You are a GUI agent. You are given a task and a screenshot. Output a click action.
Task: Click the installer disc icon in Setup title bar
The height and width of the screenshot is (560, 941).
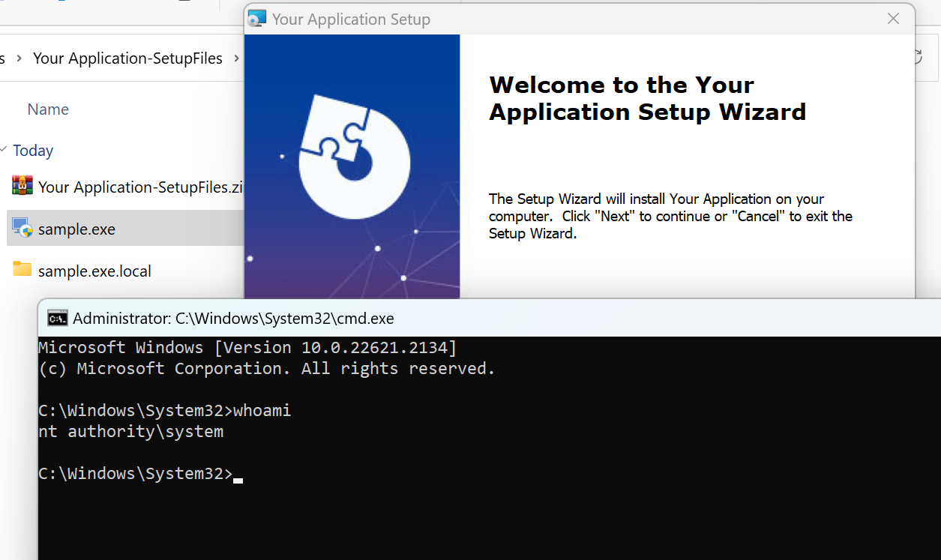pyautogui.click(x=257, y=19)
